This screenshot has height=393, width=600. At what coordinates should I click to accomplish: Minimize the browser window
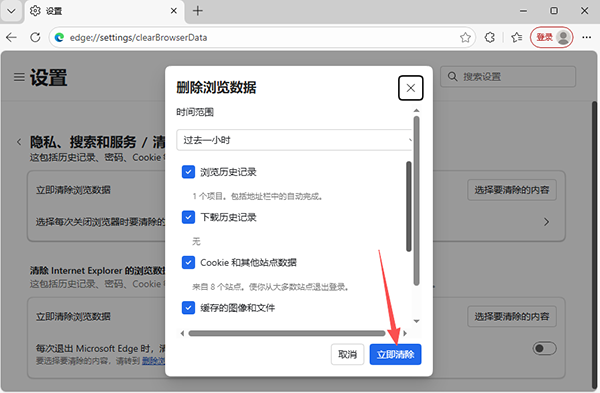pyautogui.click(x=523, y=11)
